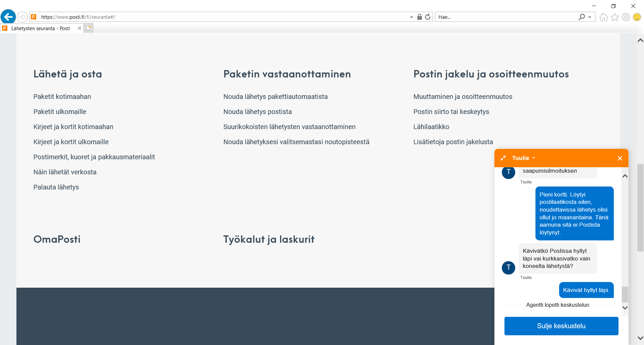
Task: Click the Kävivätkö Postissa hyllyt chat message
Action: (x=557, y=258)
